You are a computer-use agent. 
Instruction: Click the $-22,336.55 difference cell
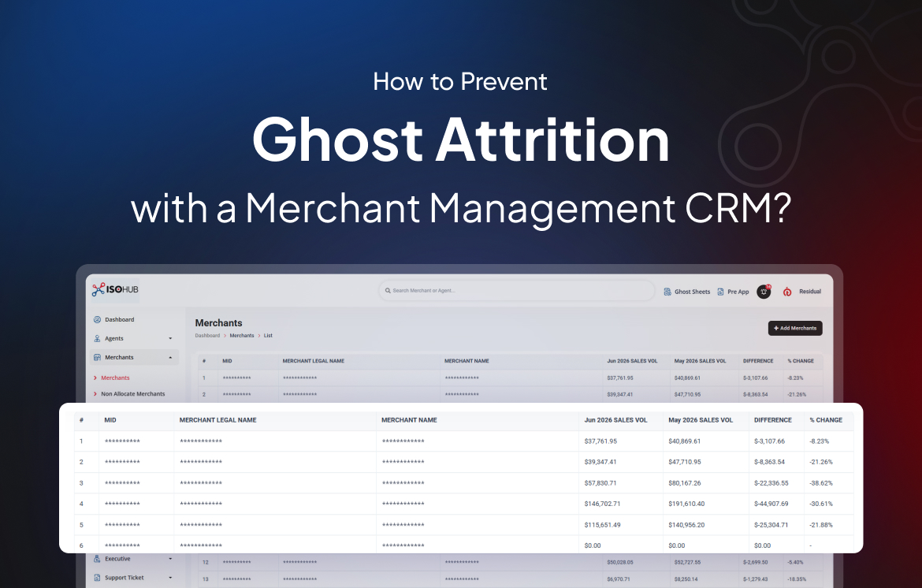(771, 482)
